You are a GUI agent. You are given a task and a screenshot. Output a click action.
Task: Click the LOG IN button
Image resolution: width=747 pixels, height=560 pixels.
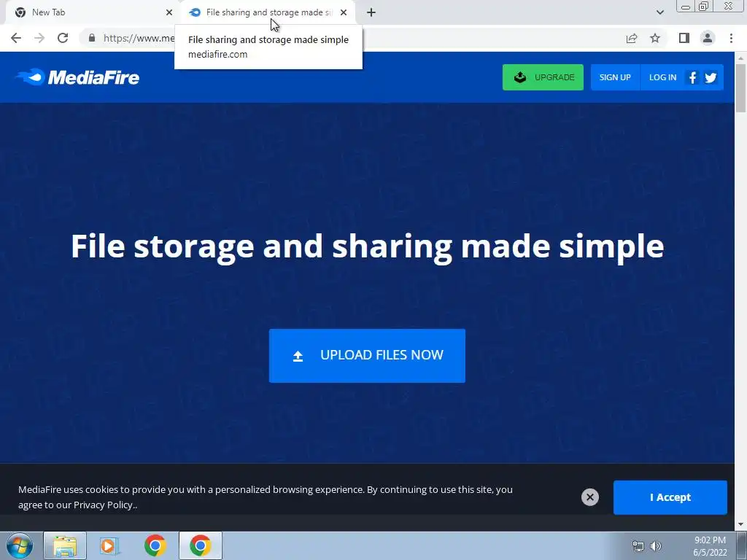(662, 77)
